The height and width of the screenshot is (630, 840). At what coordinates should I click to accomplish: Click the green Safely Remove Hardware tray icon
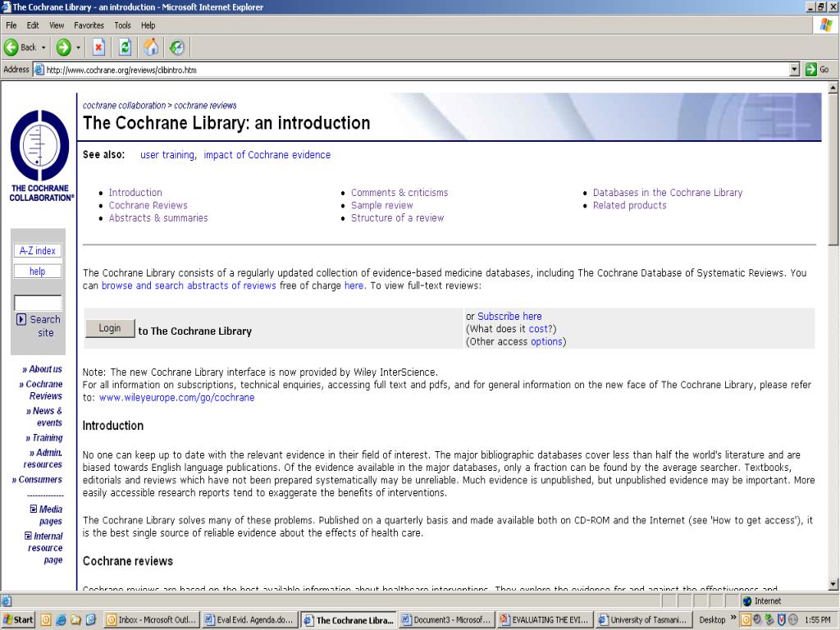(769, 620)
